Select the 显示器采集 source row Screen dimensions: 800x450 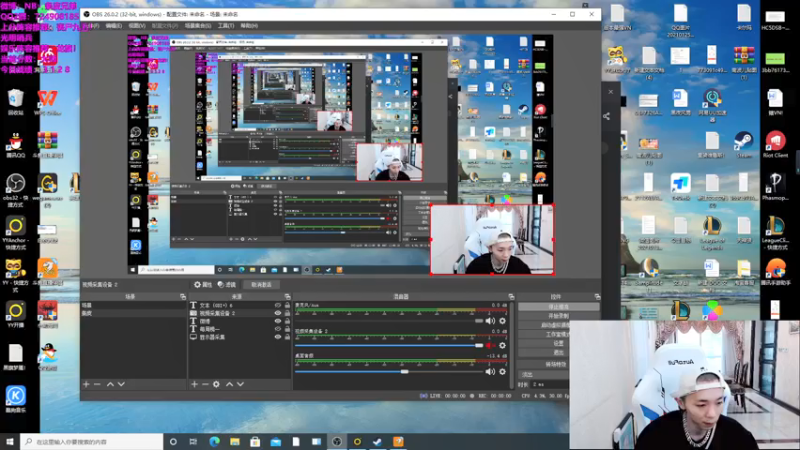click(240, 337)
